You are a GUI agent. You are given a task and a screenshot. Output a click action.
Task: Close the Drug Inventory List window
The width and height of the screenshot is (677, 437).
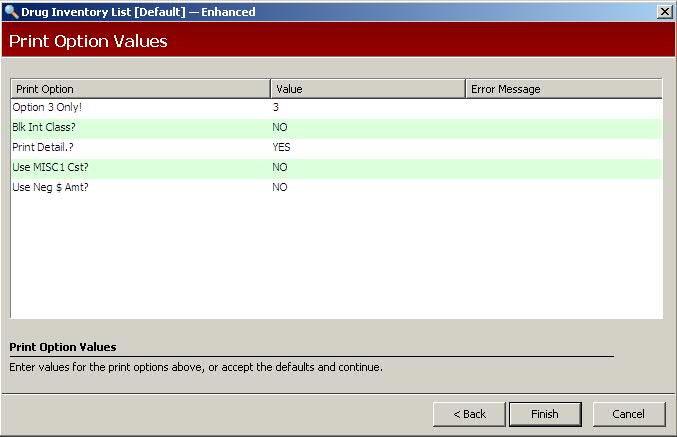[664, 12]
